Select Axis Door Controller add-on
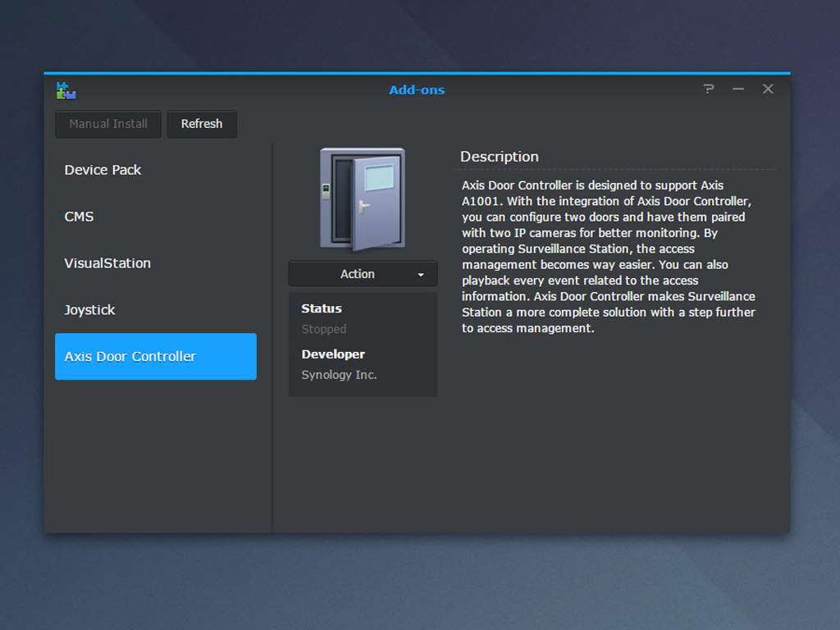Screen dimensions: 840x630 click(x=156, y=356)
